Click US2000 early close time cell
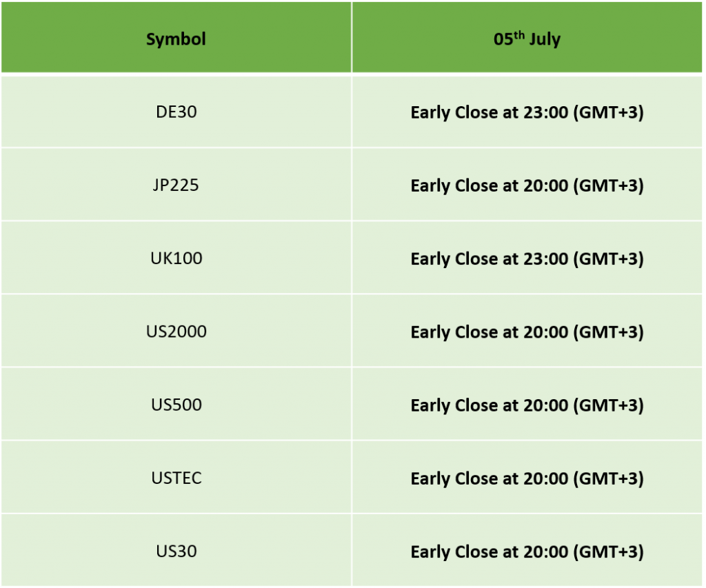The width and height of the screenshot is (706, 588). click(x=527, y=332)
